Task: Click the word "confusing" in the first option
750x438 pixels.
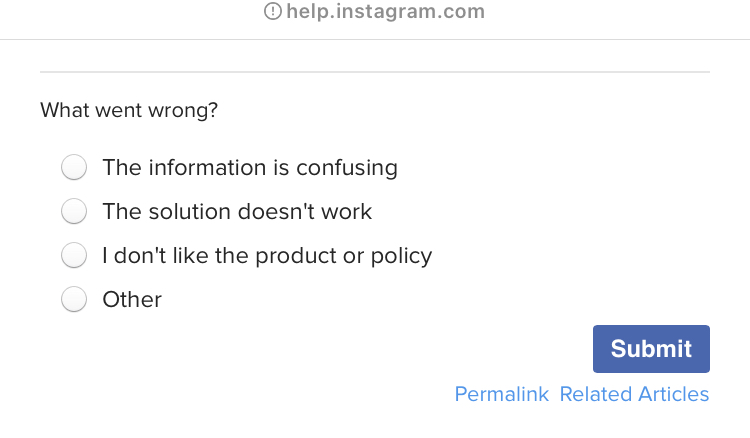Action: point(346,168)
